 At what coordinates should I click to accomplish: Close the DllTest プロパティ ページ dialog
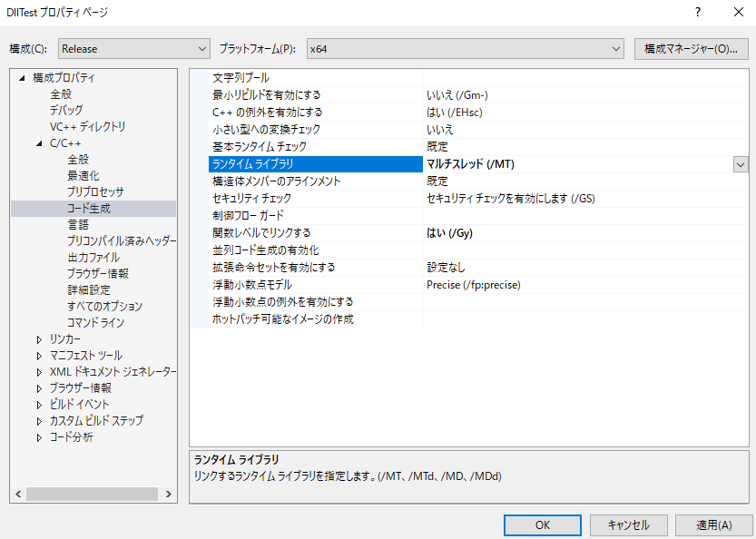coord(738,12)
